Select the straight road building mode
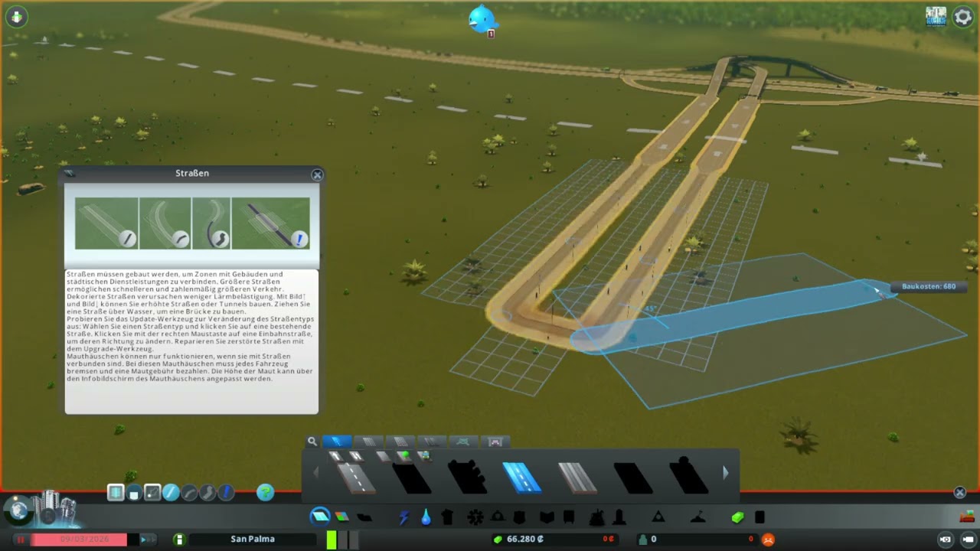The width and height of the screenshot is (980, 551). coord(171,493)
